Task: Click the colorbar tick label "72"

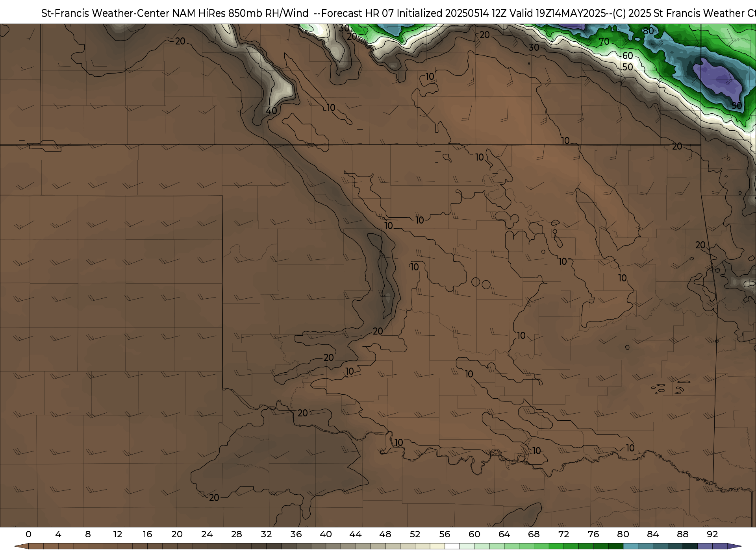Action: click(x=563, y=534)
